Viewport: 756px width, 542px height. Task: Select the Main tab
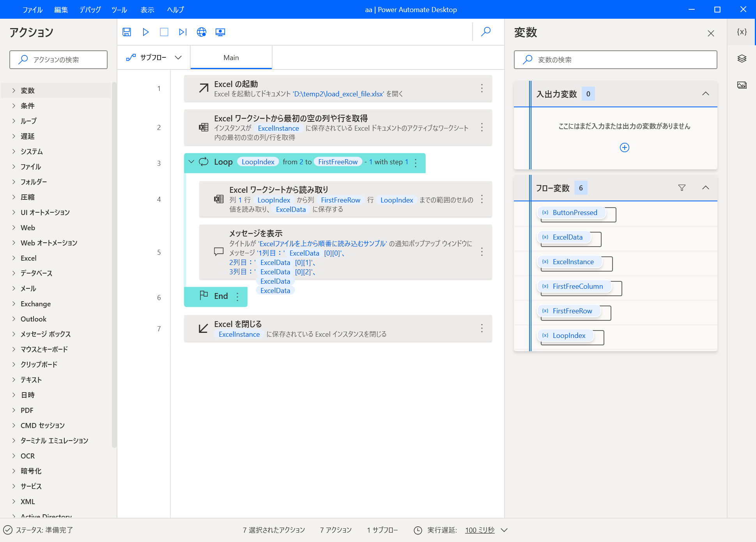pos(231,58)
